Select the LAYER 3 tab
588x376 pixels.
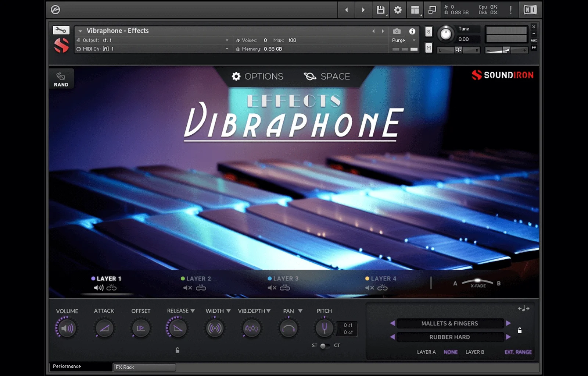click(x=283, y=279)
